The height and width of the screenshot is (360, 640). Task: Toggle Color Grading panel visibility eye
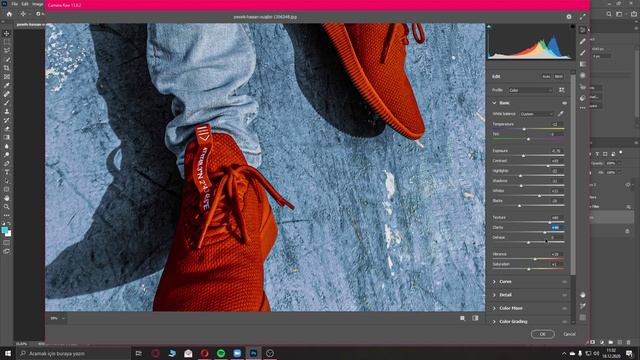564,322
